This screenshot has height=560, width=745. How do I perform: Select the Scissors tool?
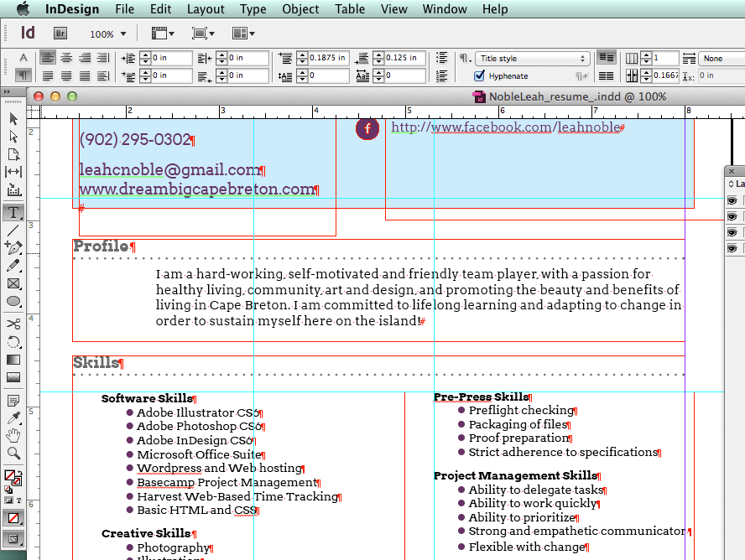click(13, 324)
